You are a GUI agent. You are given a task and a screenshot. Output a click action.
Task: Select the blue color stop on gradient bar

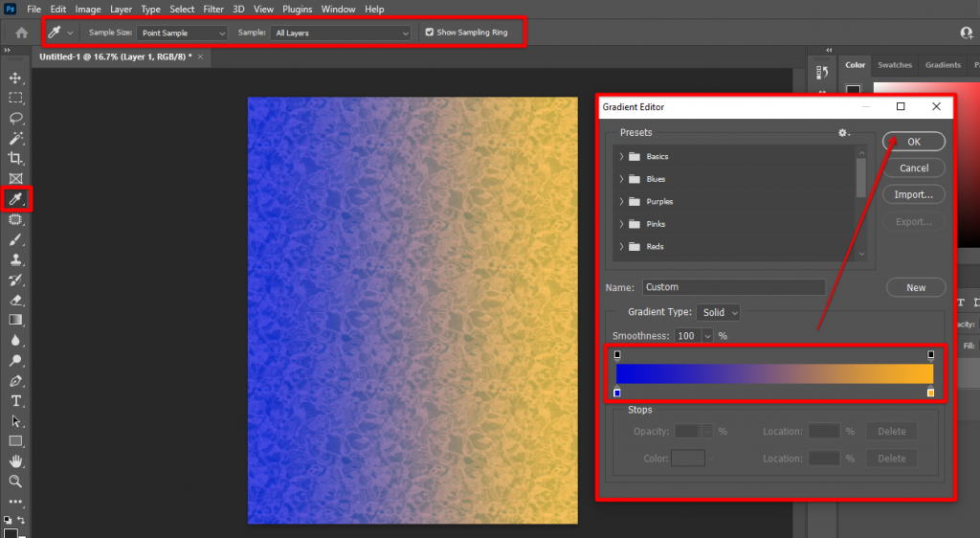(617, 392)
